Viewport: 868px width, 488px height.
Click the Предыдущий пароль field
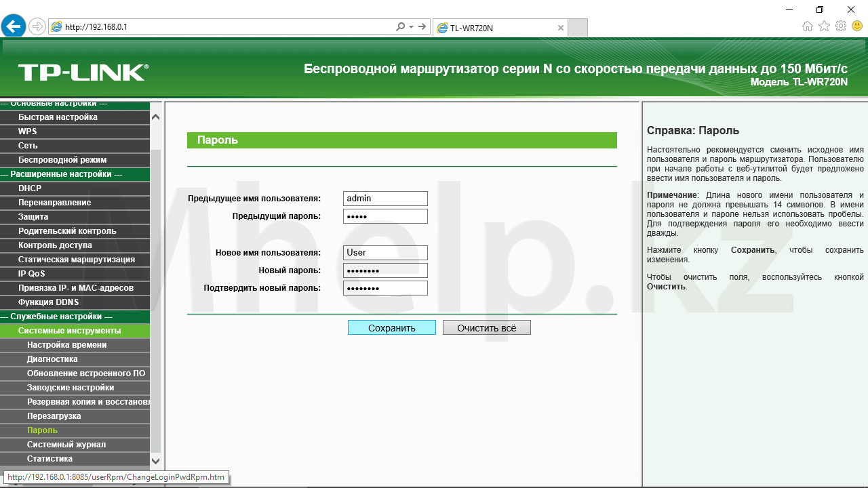(385, 216)
